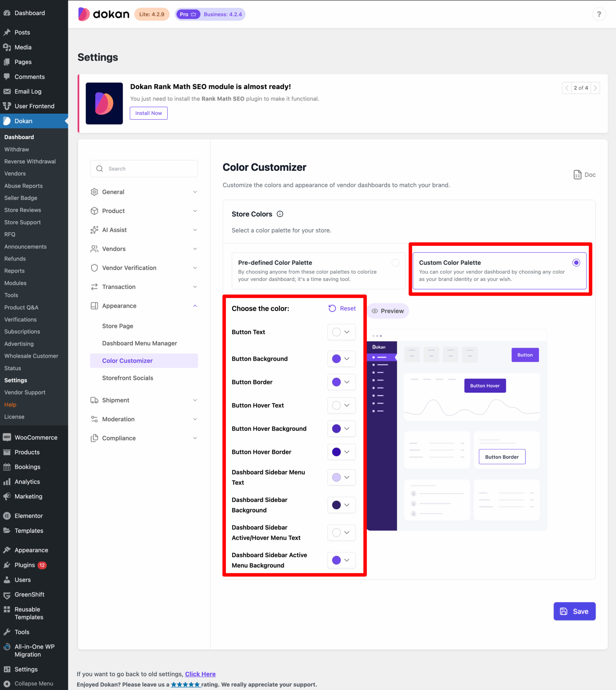This screenshot has height=690, width=616.
Task: Click the help question mark icon
Action: point(599,14)
